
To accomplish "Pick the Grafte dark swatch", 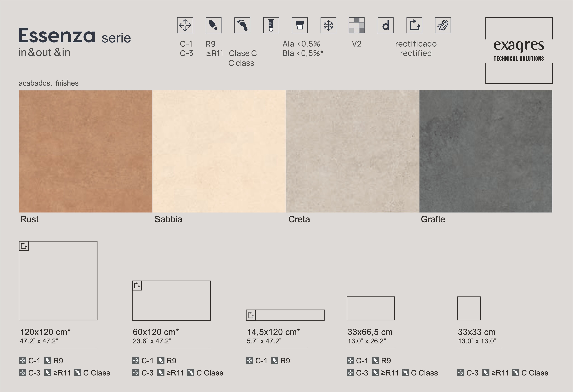I will (486, 151).
